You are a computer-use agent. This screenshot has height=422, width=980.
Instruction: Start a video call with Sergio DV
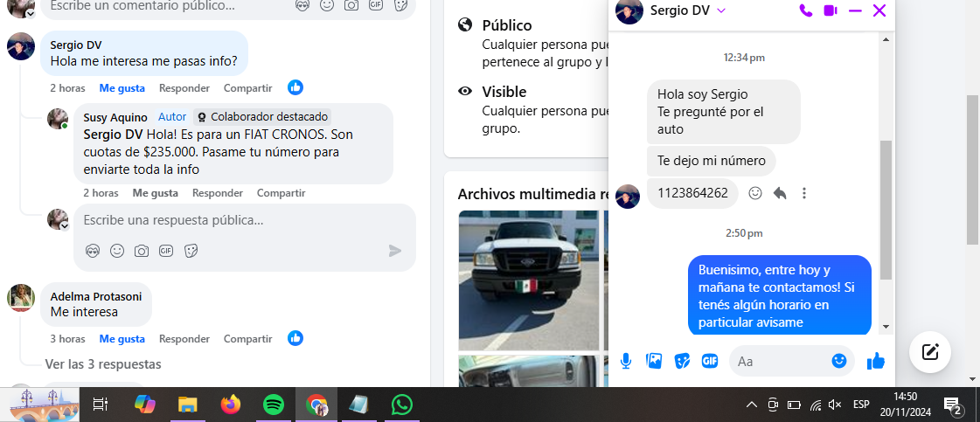coord(830,10)
